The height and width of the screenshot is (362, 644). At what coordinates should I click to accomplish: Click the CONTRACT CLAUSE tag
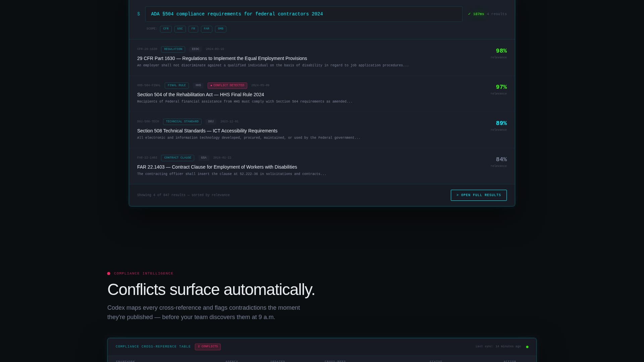point(177,158)
